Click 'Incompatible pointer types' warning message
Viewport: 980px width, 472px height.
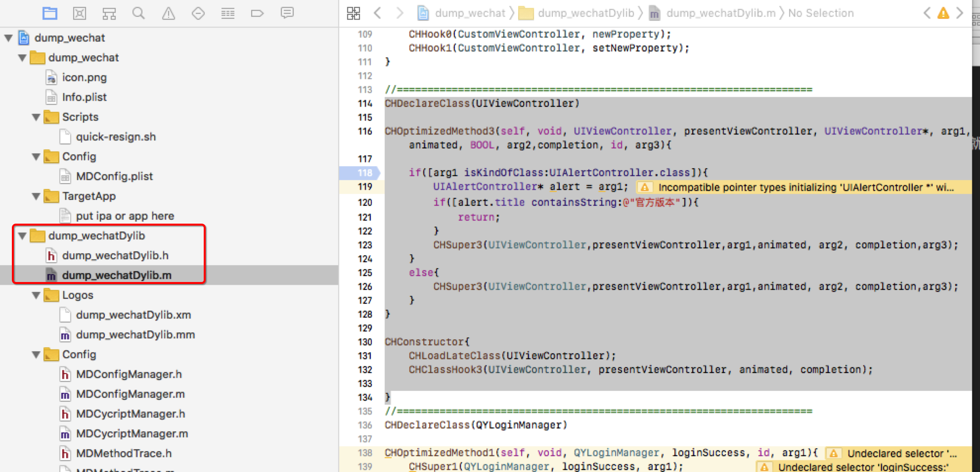click(x=806, y=188)
